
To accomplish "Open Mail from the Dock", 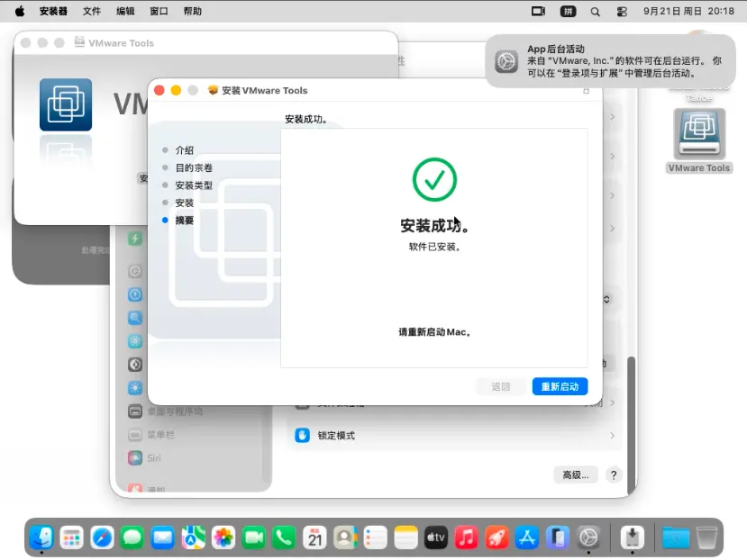I will point(163,537).
